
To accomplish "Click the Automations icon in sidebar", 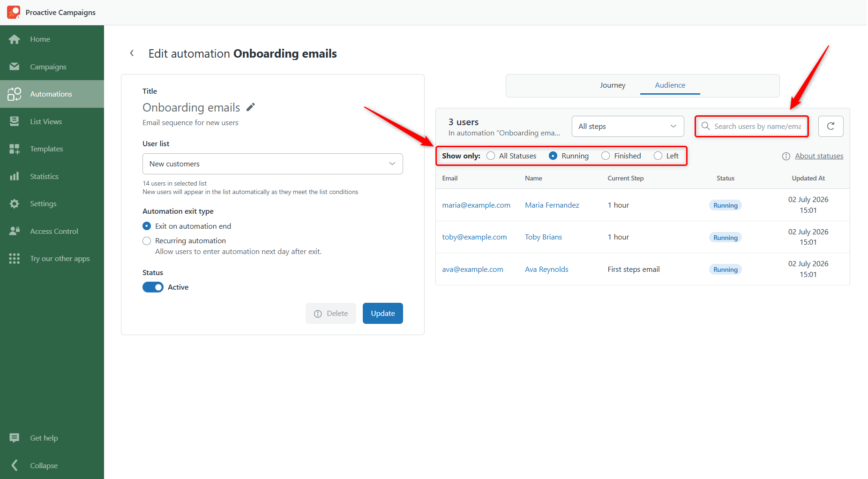I will 15,94.
